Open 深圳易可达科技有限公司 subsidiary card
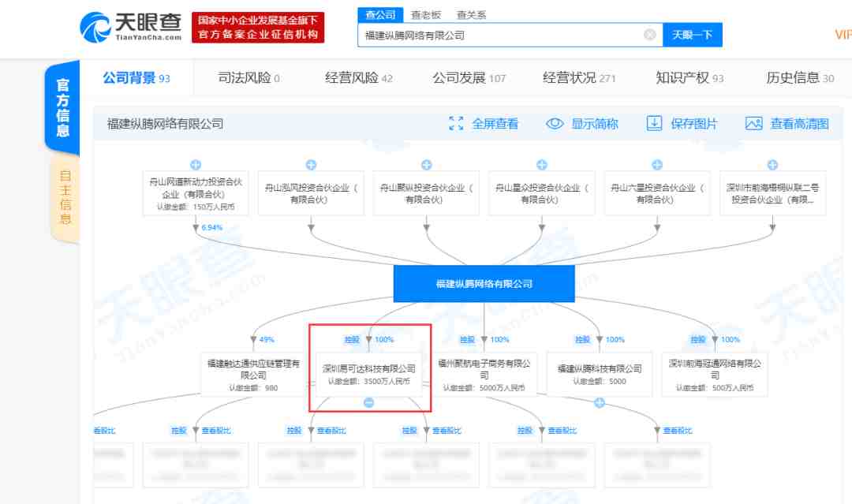852x504 pixels. (x=369, y=374)
